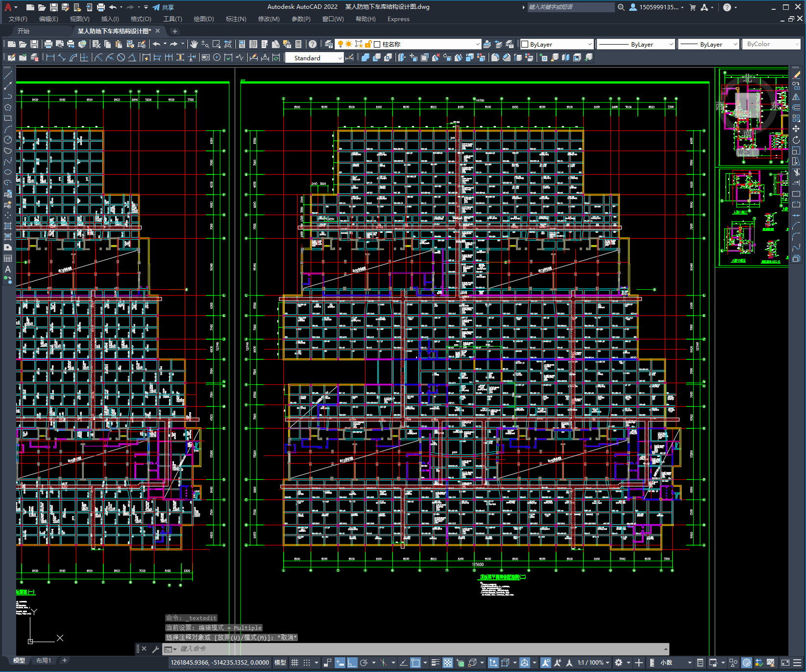Click the Autodesk App Store cart icon
Image resolution: width=806 pixels, height=672 pixels.
click(693, 7)
